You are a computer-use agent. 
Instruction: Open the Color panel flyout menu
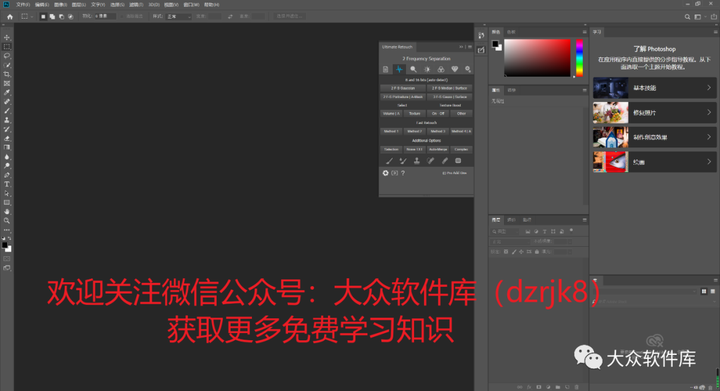coord(585,32)
